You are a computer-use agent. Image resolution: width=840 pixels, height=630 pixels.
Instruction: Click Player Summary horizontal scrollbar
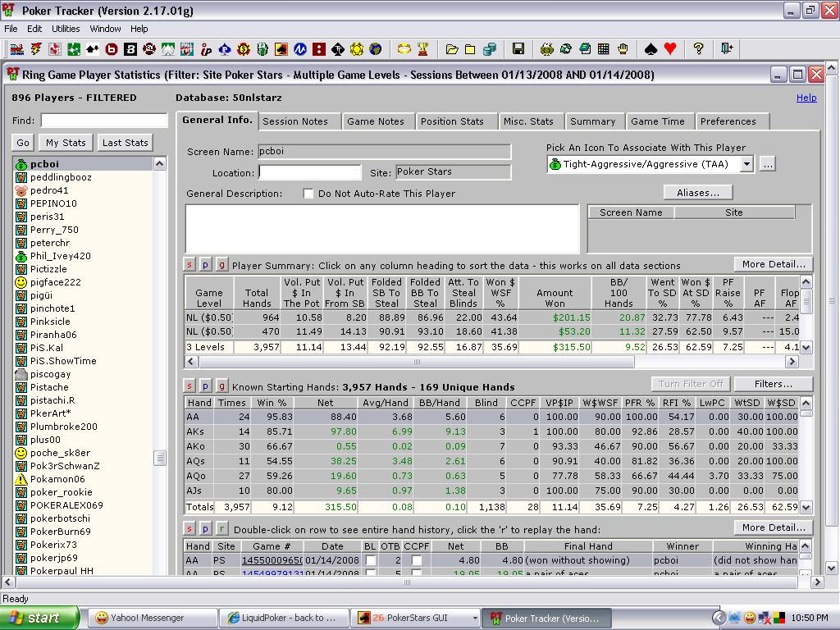point(416,362)
